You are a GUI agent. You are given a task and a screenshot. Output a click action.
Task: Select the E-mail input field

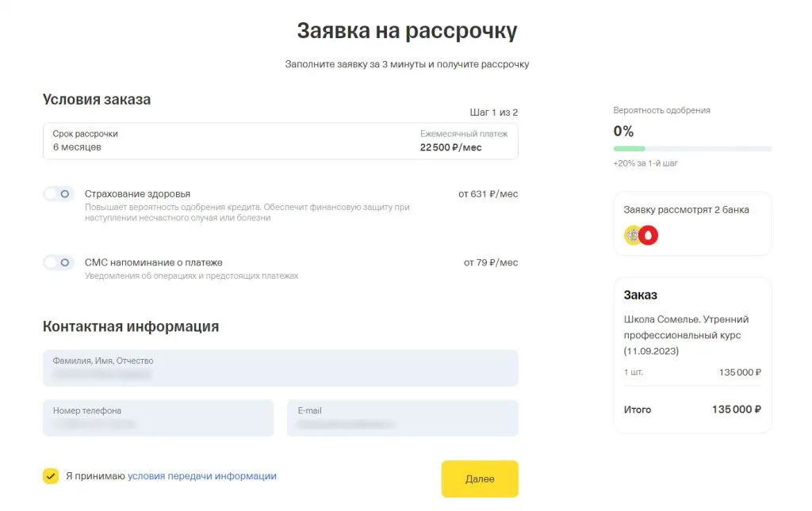tap(403, 418)
